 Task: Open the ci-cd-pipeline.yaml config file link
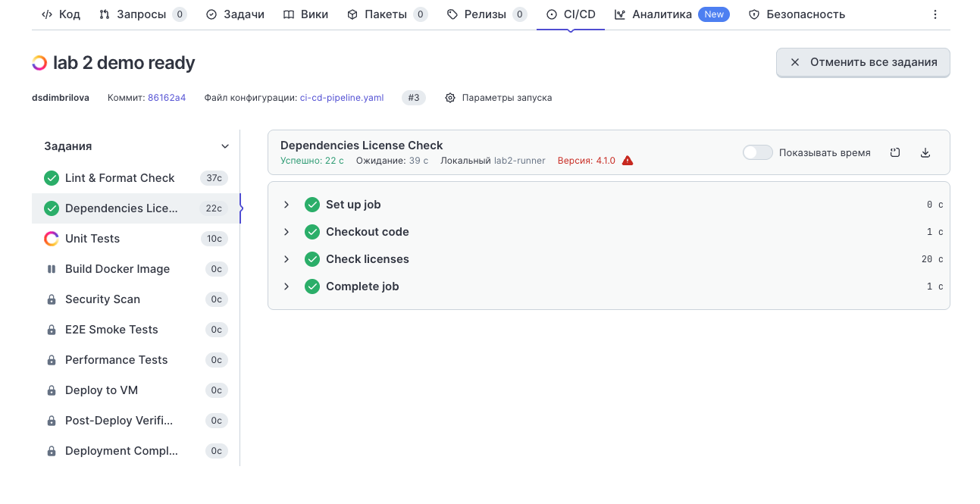342,98
